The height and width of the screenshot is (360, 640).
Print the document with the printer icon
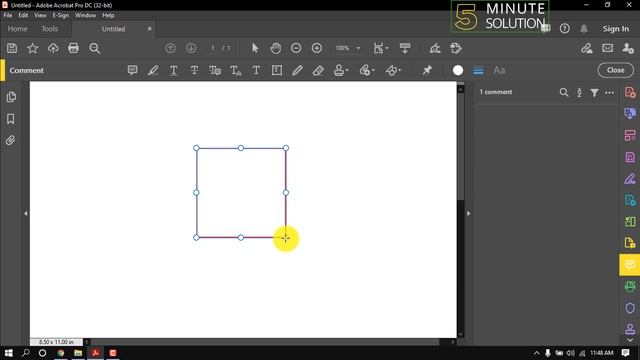point(73,48)
